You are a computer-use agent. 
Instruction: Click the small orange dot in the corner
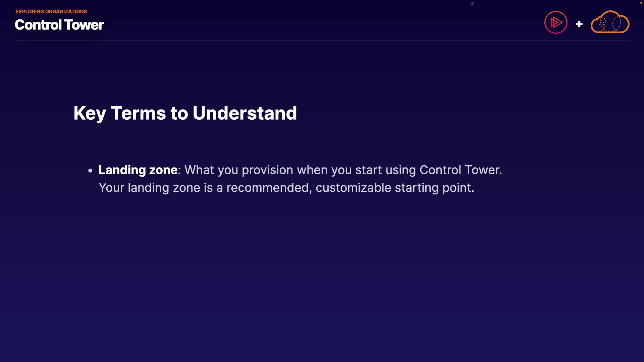[641, 3]
